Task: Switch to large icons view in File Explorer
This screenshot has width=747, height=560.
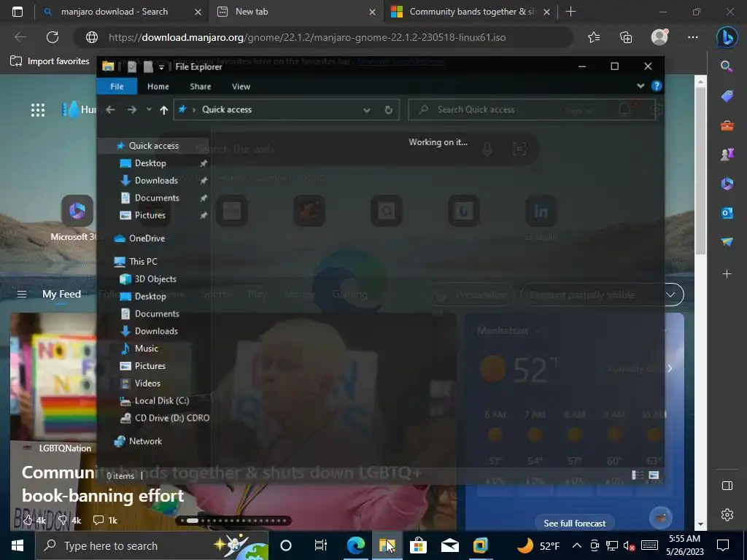Action: pos(654,475)
